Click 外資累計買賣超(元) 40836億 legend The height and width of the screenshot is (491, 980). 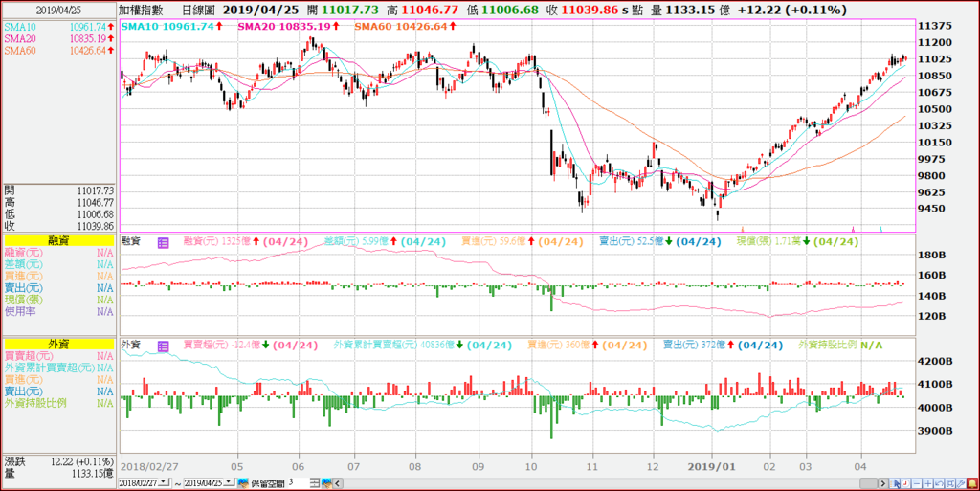click(x=422, y=345)
